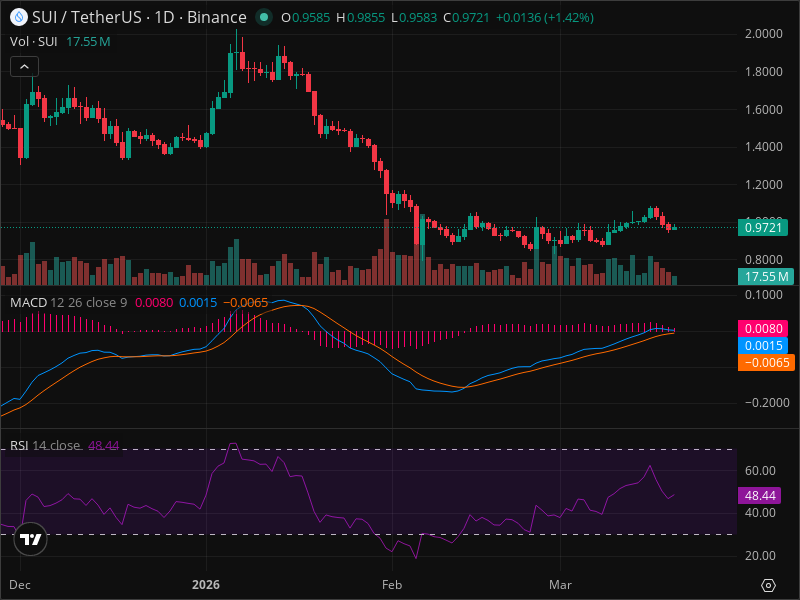The height and width of the screenshot is (600, 800).
Task: Open the SUI / TetherUS symbol title
Action: [x=139, y=17]
